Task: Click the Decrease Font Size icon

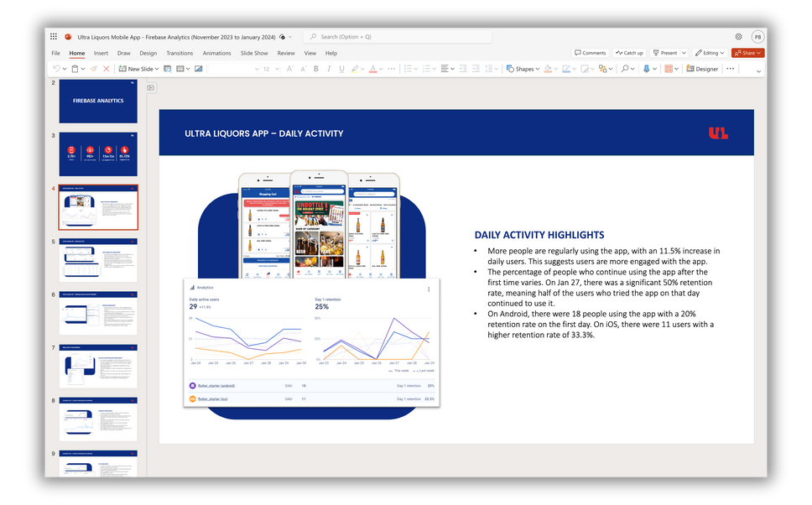Action: click(304, 69)
